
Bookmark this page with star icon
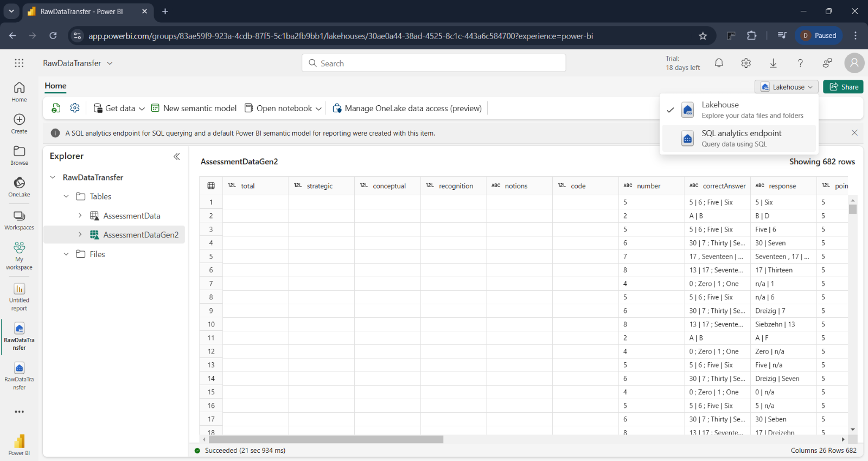point(703,36)
